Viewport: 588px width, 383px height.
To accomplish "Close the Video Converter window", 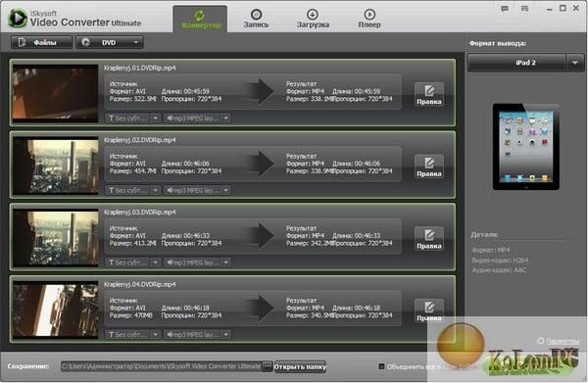I will click(576, 8).
